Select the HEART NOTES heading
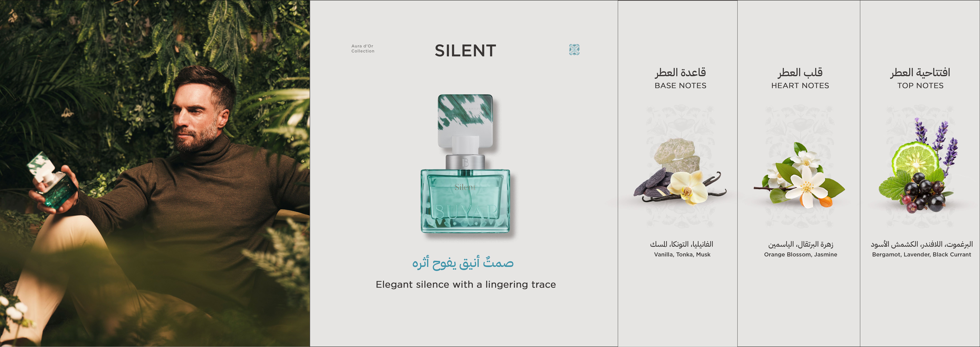This screenshot has height=347, width=980. point(800,86)
